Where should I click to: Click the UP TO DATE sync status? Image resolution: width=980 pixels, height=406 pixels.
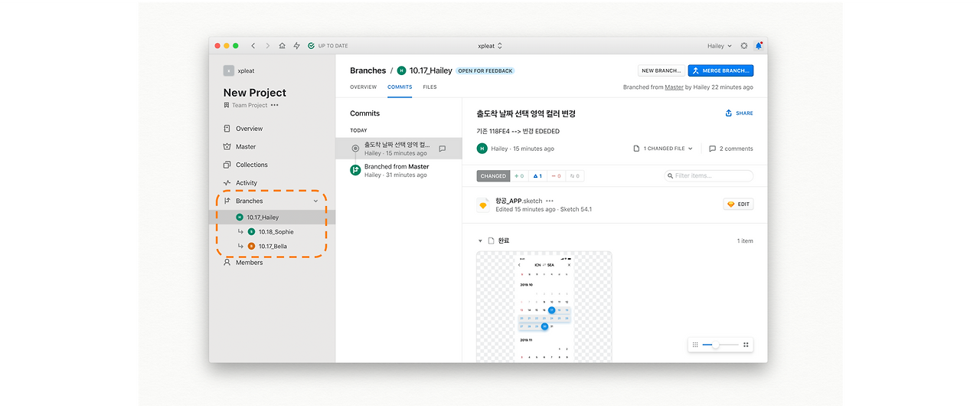tap(328, 46)
